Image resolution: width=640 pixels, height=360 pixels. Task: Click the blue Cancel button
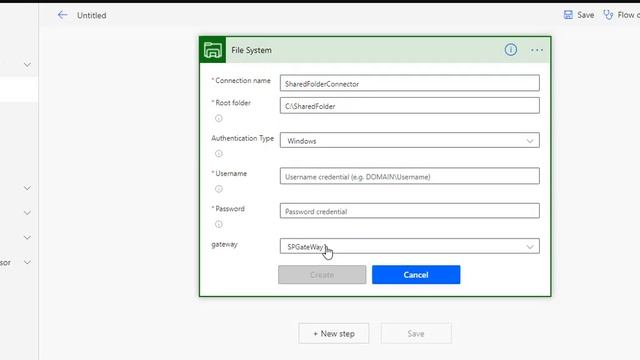(416, 275)
